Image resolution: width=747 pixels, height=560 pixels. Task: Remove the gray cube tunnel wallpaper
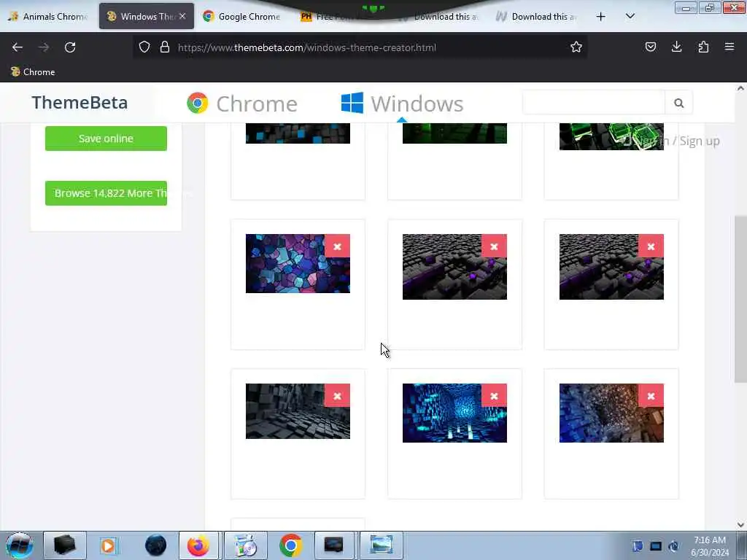337,396
